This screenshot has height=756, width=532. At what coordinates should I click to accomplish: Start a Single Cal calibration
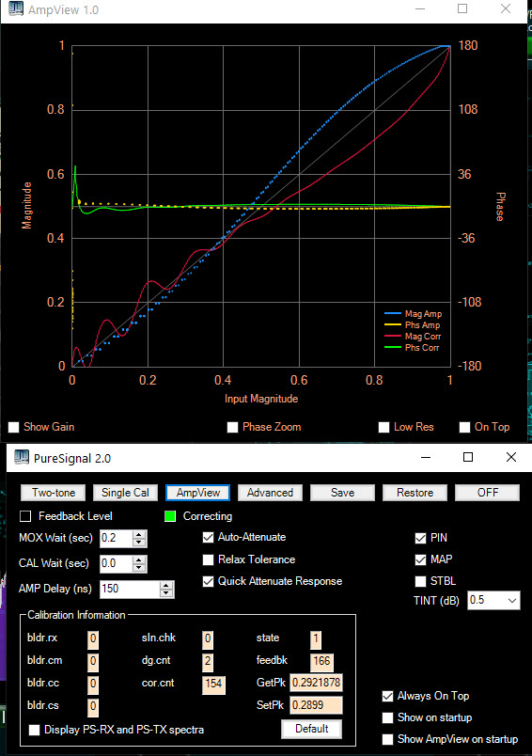click(125, 493)
